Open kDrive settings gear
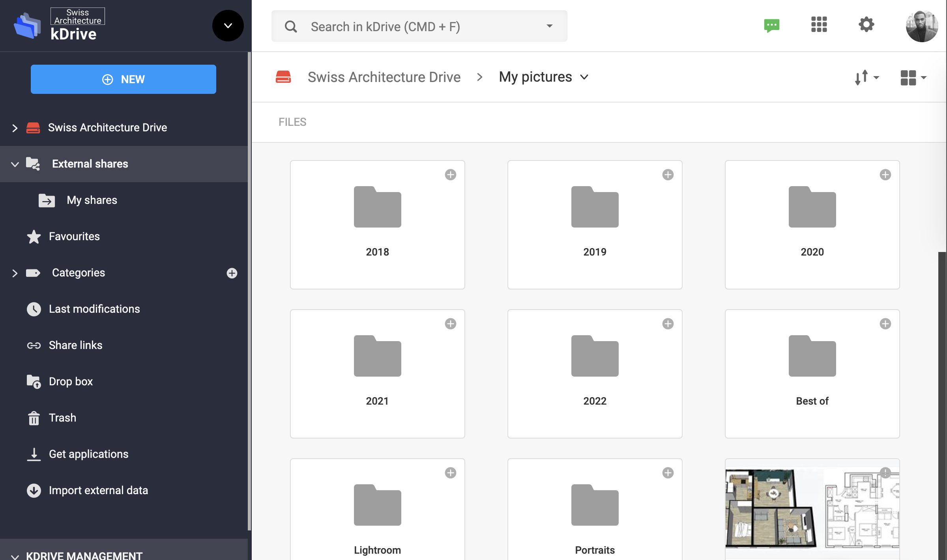Viewport: 947px width, 560px height. (x=866, y=24)
